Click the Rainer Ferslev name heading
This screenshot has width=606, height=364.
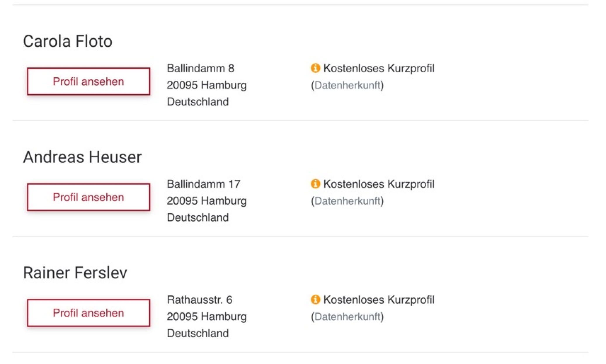75,273
